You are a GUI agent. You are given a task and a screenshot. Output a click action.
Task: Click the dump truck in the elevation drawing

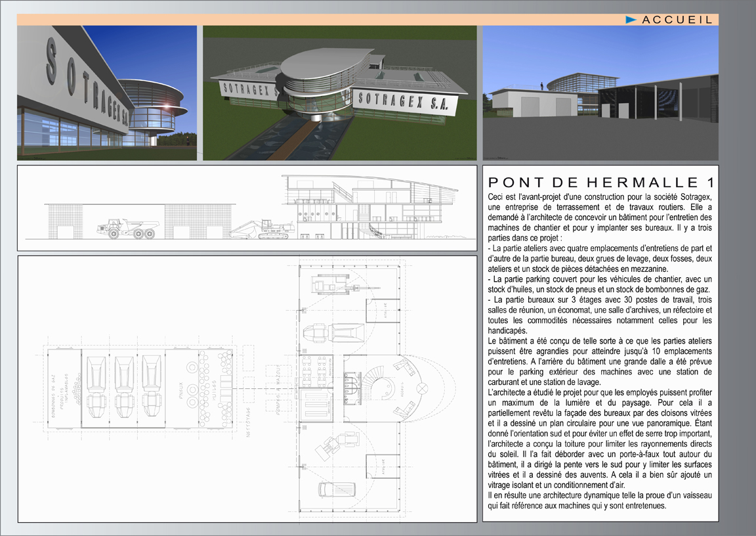(x=127, y=228)
